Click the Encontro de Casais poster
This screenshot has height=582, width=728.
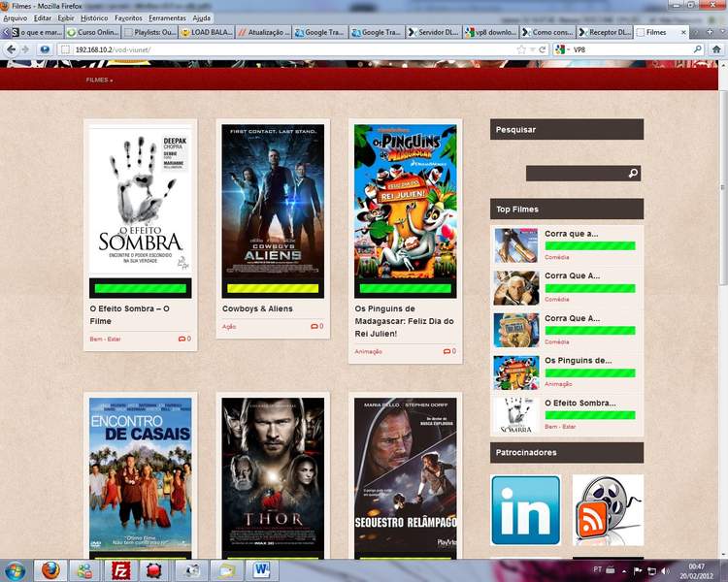140,474
